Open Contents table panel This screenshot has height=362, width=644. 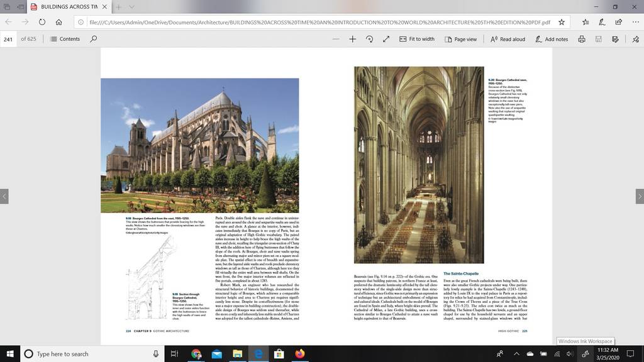tap(65, 39)
